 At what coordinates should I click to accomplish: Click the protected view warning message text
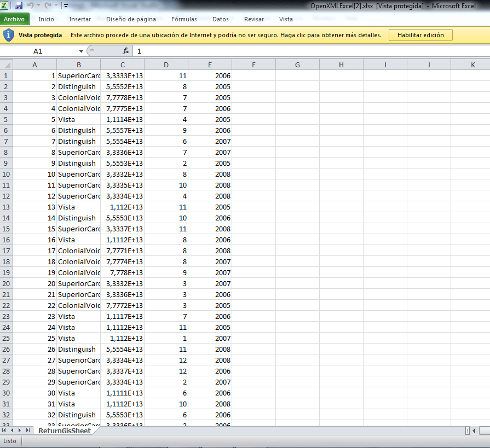[x=226, y=35]
